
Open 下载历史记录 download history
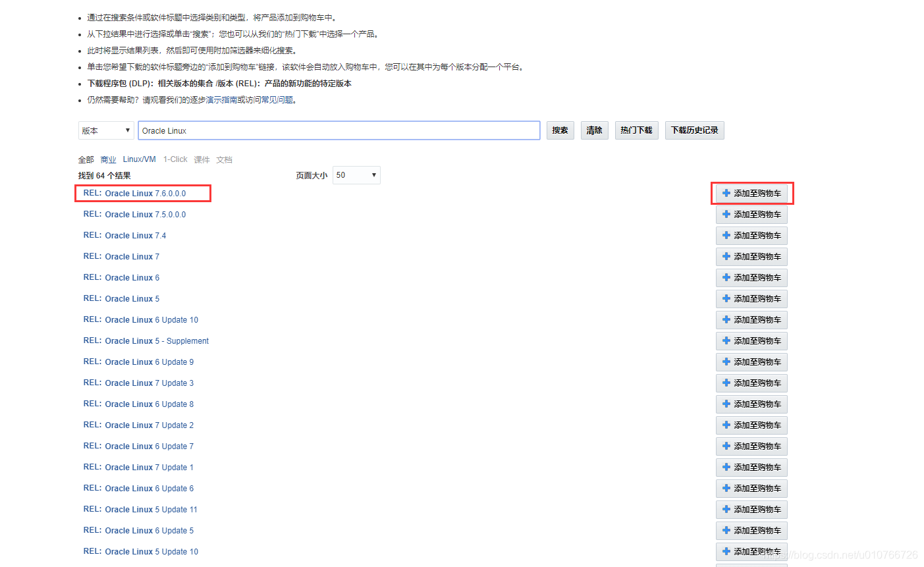click(695, 130)
